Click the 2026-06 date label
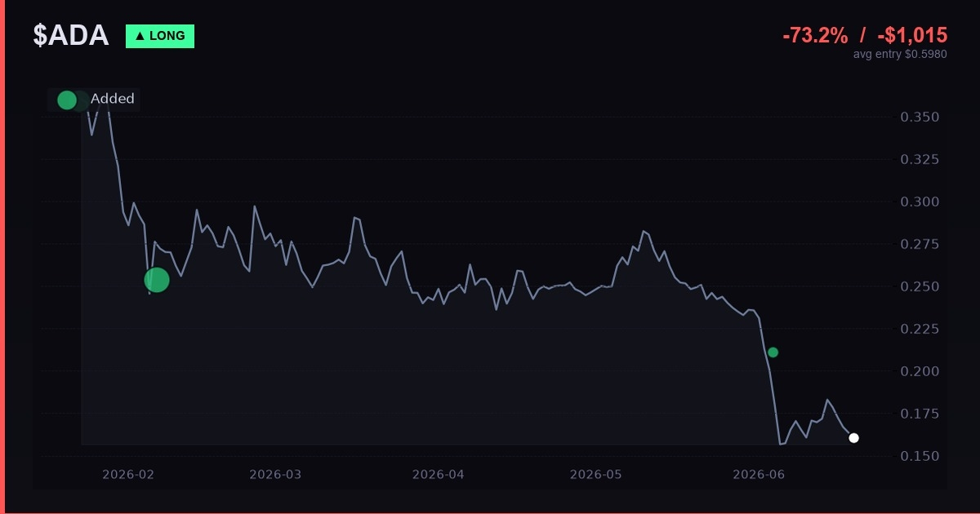Image resolution: width=980 pixels, height=514 pixels. coord(759,474)
